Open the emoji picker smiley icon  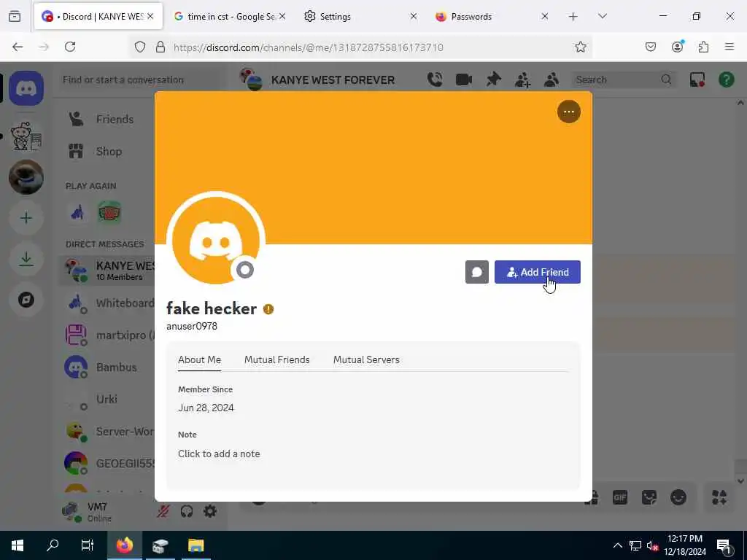678,497
